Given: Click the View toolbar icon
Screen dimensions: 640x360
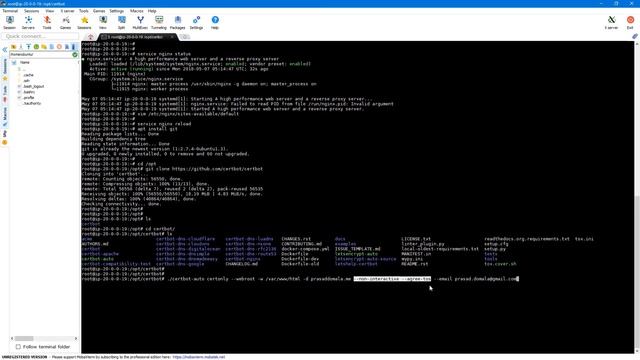Looking at the screenshot, I should (x=103, y=22).
